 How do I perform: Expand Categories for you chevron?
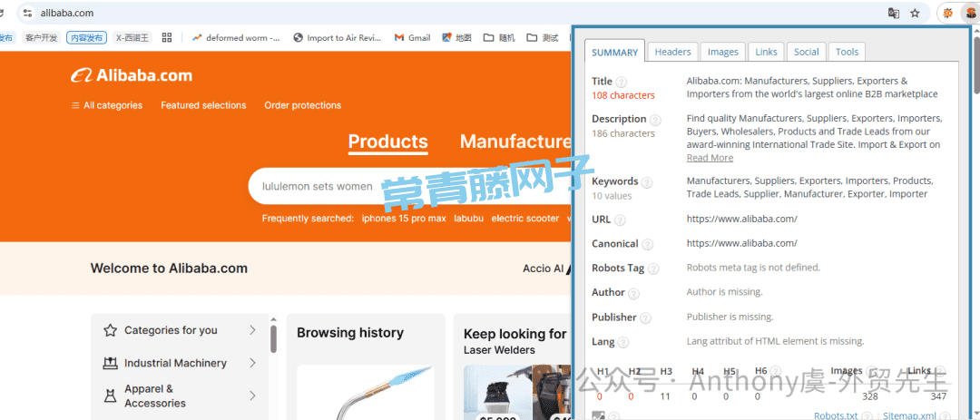(252, 330)
